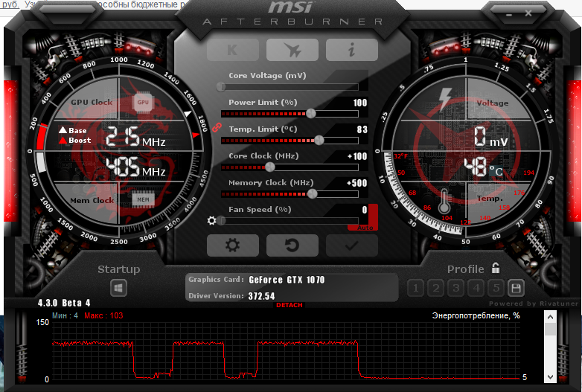This screenshot has width=582, height=392.
Task: Toggle the profile lock icon
Action: (x=496, y=268)
